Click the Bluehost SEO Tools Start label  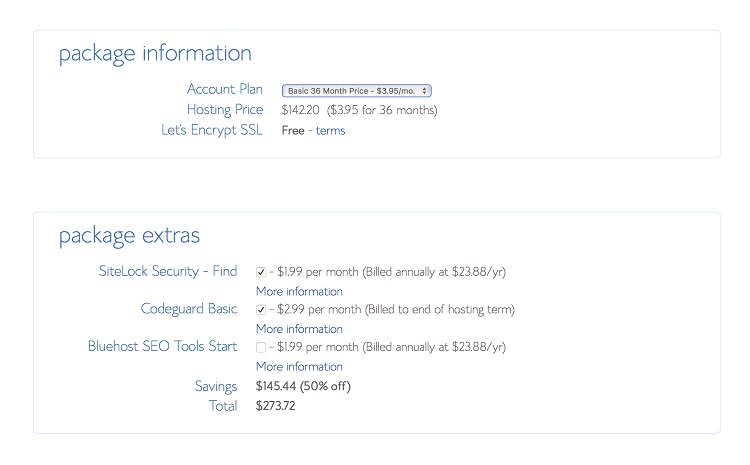tap(163, 347)
